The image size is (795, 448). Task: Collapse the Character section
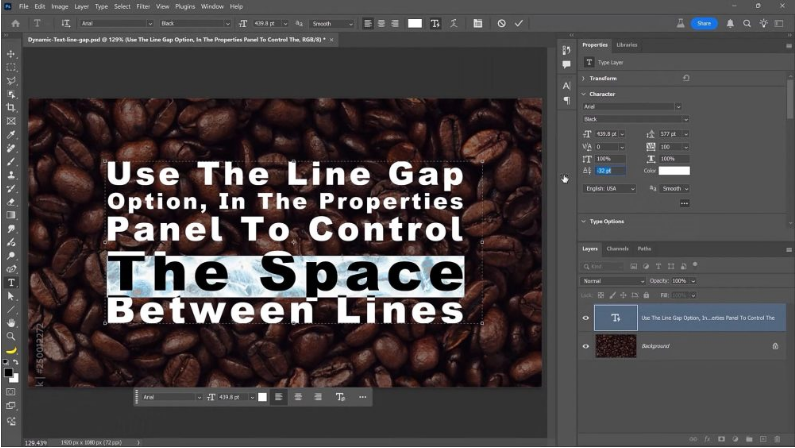click(584, 94)
